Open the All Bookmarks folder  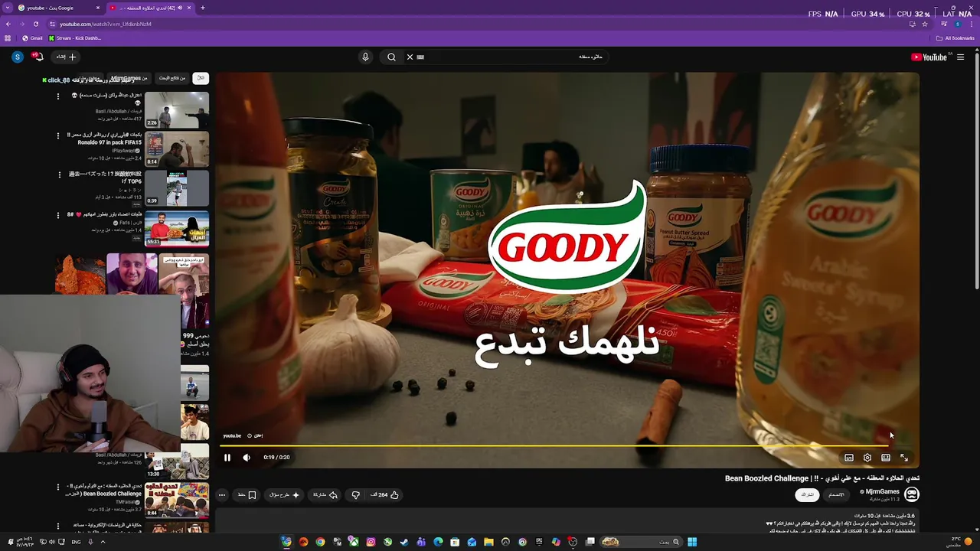click(955, 38)
